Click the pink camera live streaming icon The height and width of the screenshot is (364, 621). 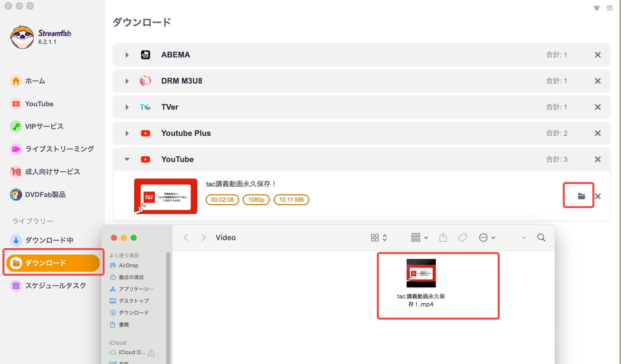pyautogui.click(x=16, y=149)
